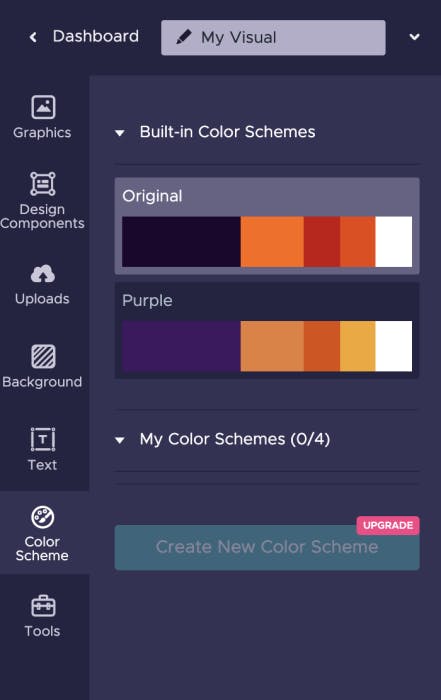Select the Original color scheme
The width and height of the screenshot is (441, 700).
tap(267, 226)
